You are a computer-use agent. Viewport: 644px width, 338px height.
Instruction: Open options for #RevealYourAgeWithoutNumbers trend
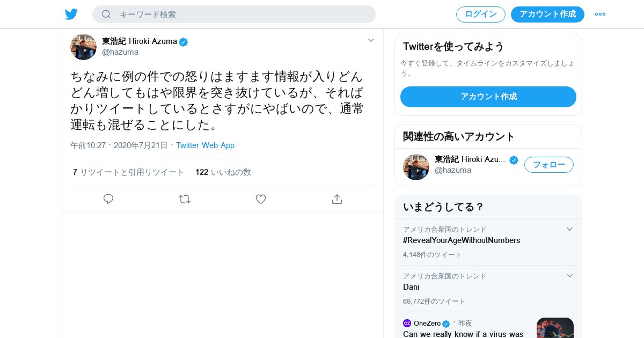pos(569,229)
